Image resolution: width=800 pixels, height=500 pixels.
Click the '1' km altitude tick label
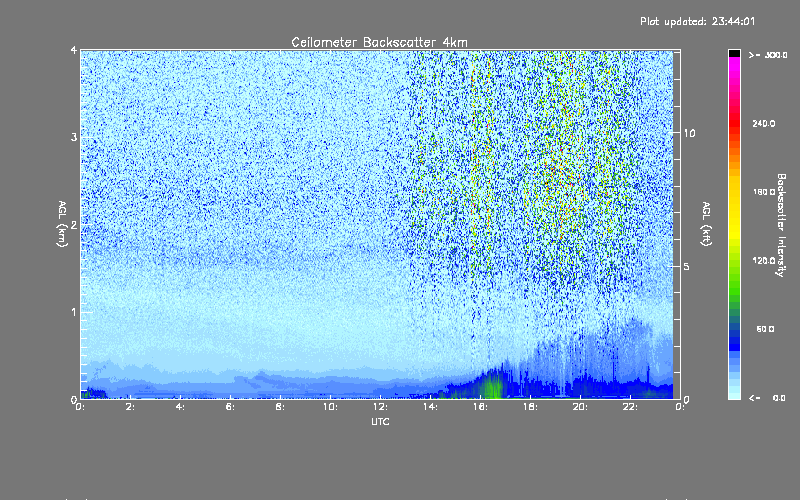(x=74, y=312)
